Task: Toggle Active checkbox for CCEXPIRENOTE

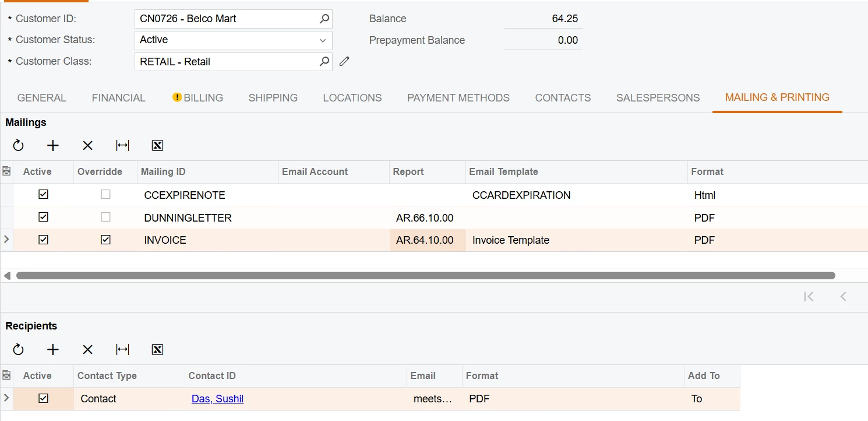Action: tap(43, 195)
